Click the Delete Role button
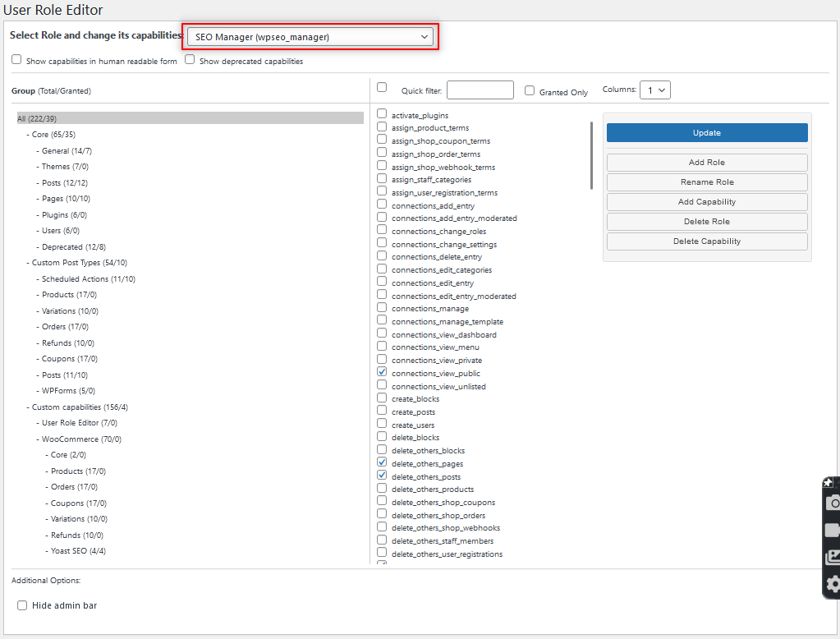The image size is (840, 639). pyautogui.click(x=707, y=222)
